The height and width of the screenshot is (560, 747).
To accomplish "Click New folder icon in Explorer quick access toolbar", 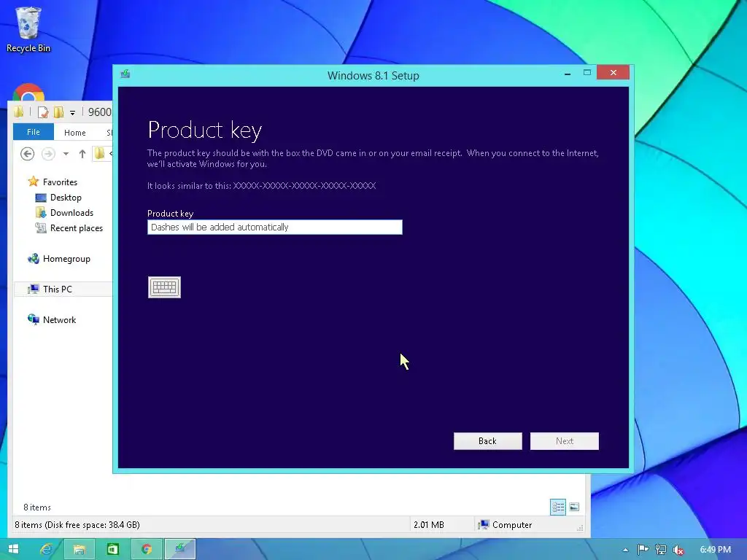I will point(58,112).
